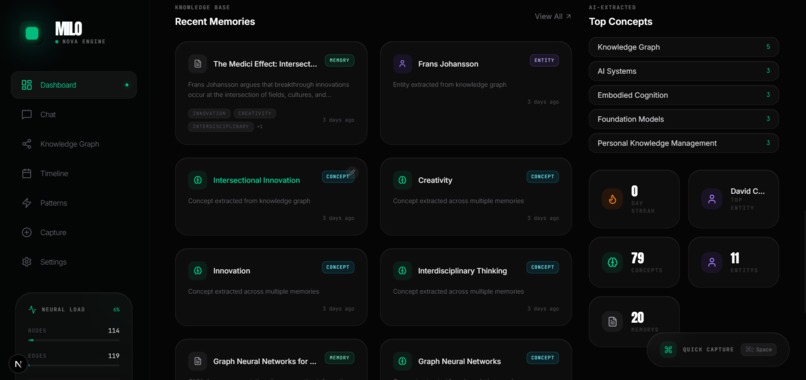
Task: Click the brain icon on Innovation card
Action: pyautogui.click(x=197, y=270)
